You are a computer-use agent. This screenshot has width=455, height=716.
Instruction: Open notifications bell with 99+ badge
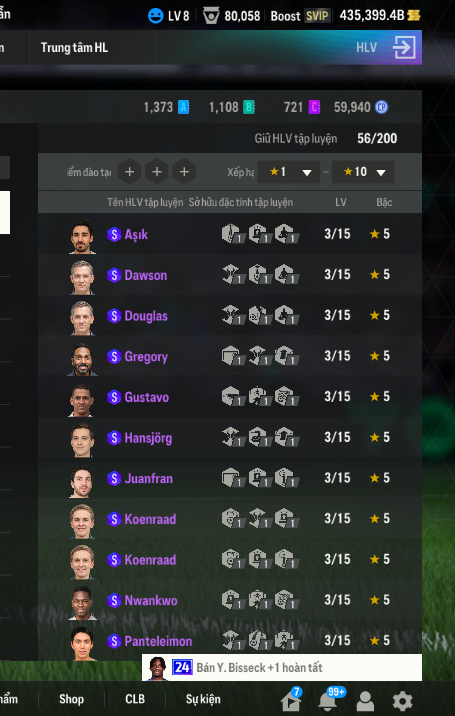pyautogui.click(x=328, y=701)
